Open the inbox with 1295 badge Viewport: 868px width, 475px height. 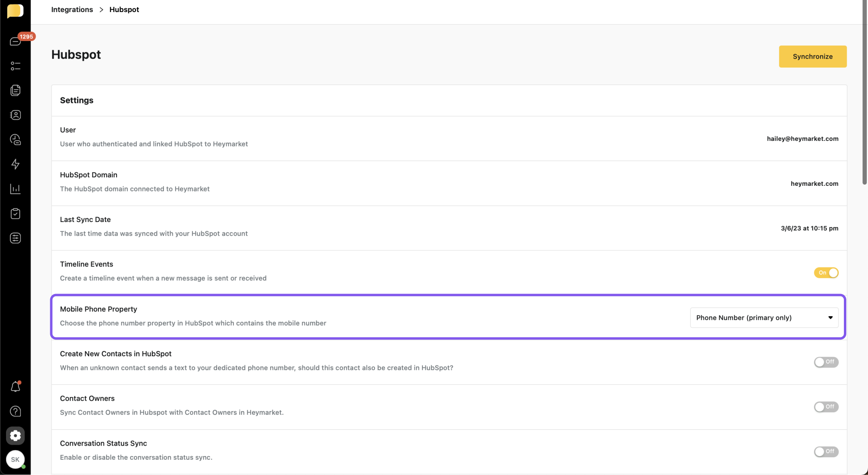tap(15, 41)
